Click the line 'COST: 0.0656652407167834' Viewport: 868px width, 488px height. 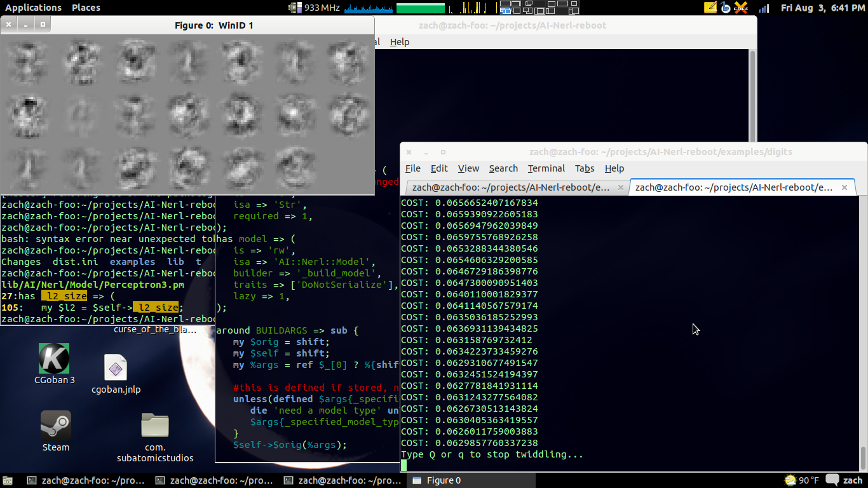coord(469,203)
